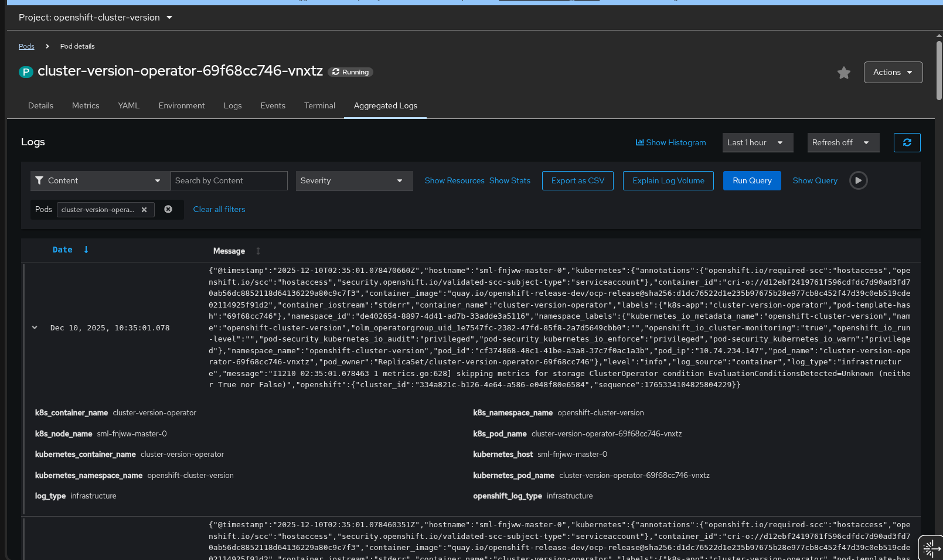Click the Run Query button
The width and height of the screenshot is (943, 560).
click(x=751, y=180)
